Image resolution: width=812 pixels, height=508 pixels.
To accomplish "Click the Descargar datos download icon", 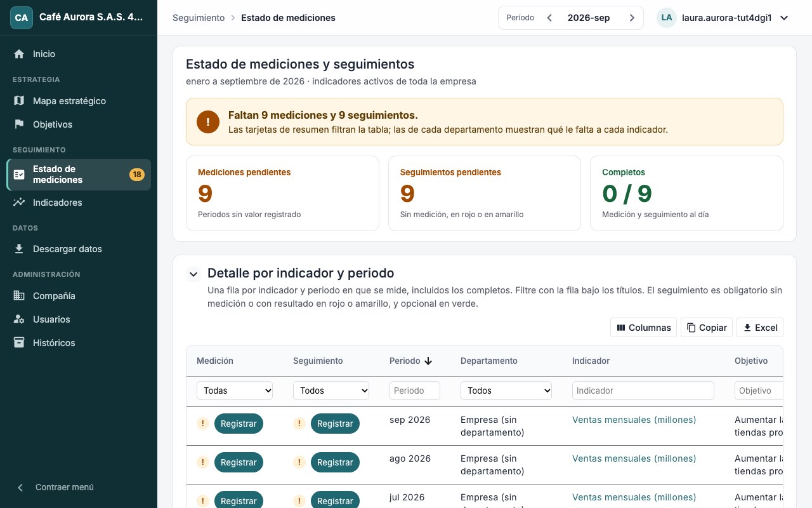I will [x=19, y=249].
